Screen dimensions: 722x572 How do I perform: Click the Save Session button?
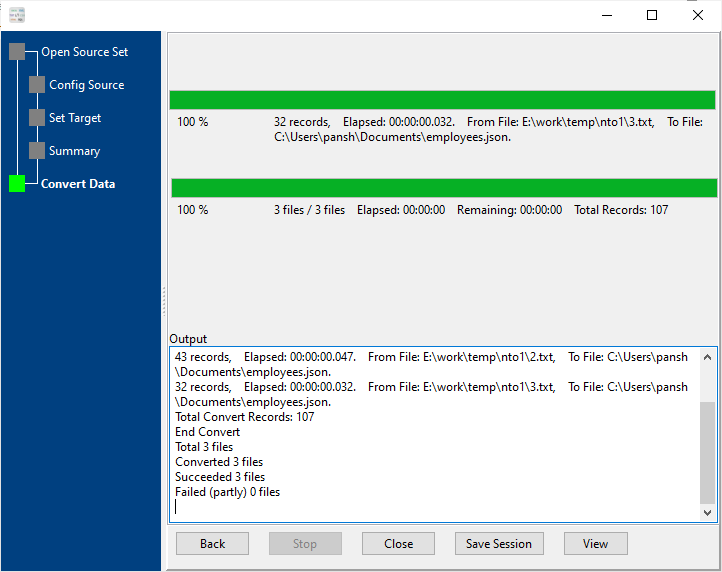(x=498, y=544)
